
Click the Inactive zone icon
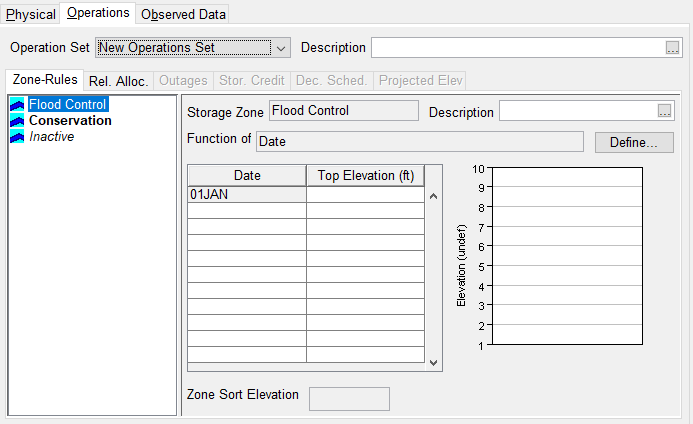click(x=17, y=136)
